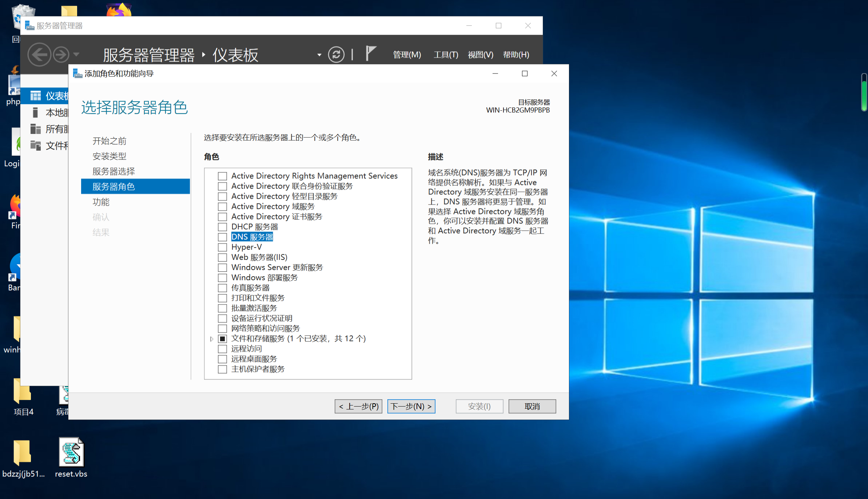
Task: Expand 文件和存储服务 tree node
Action: tap(211, 339)
